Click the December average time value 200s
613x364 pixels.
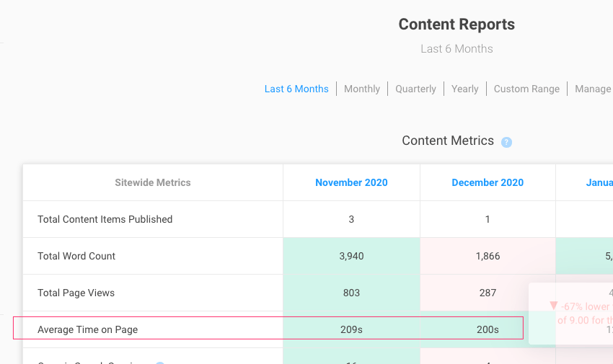tap(488, 329)
